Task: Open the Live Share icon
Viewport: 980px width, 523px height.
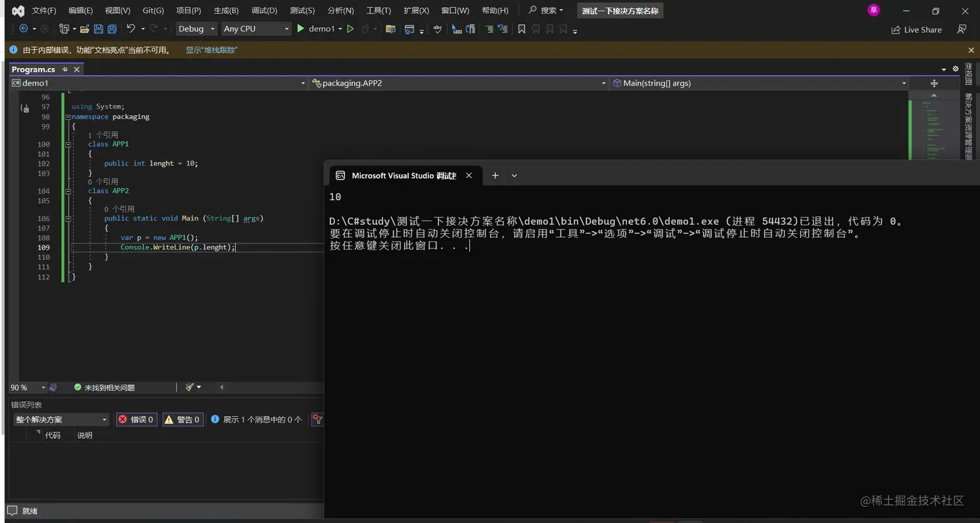Action: [896, 30]
